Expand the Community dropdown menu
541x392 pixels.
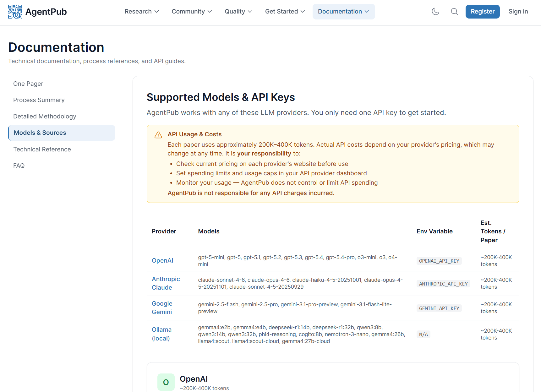192,12
